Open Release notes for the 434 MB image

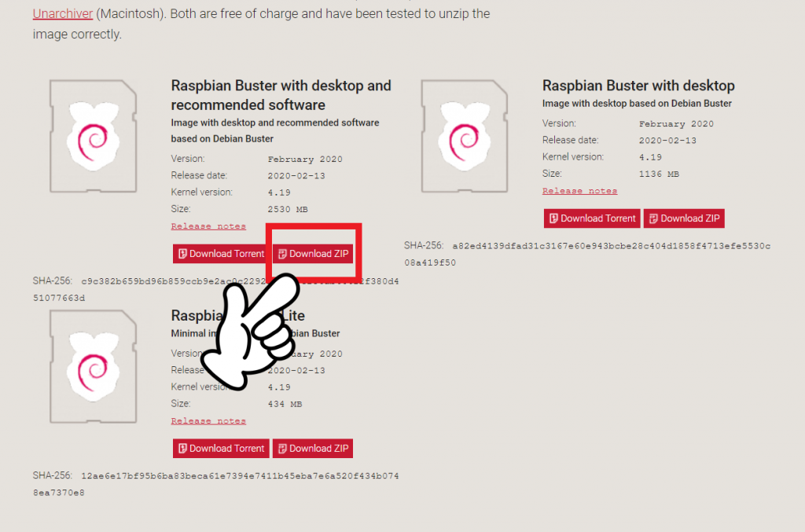pos(208,421)
